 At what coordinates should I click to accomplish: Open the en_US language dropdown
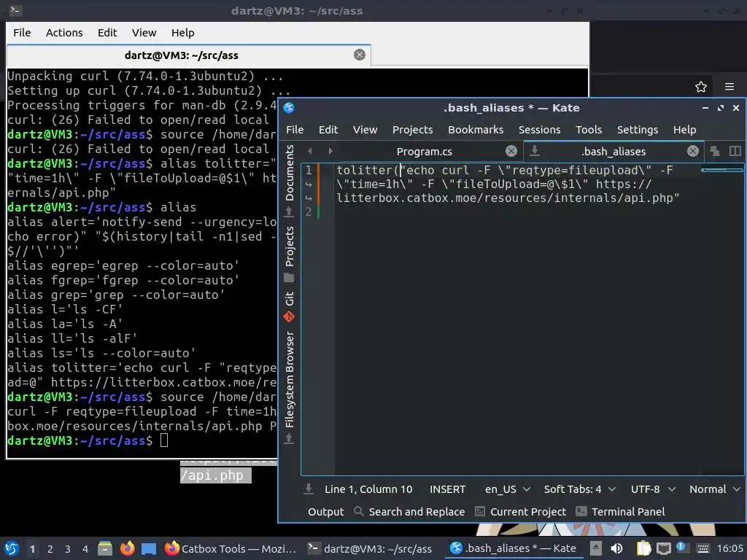508,489
